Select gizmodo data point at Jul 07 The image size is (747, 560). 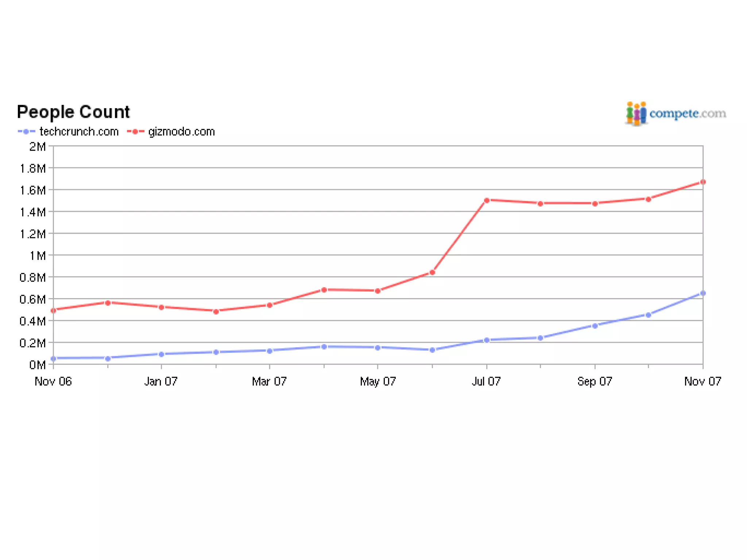point(487,200)
